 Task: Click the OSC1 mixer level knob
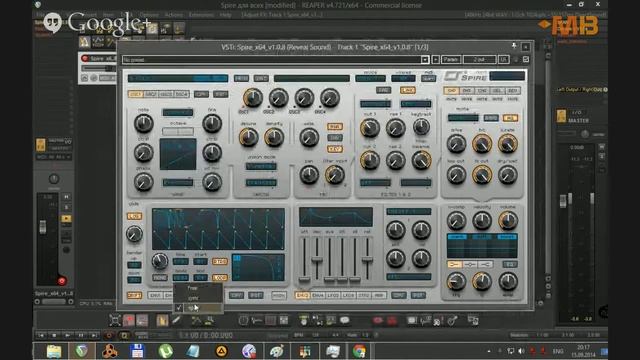253,98
